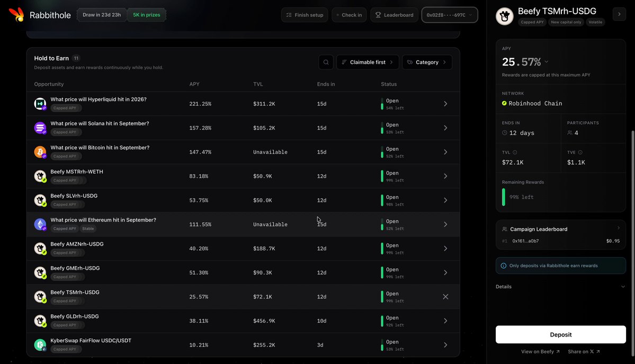This screenshot has width=635, height=364.
Task: Click the Robinhood Chain network label
Action: coord(535,104)
